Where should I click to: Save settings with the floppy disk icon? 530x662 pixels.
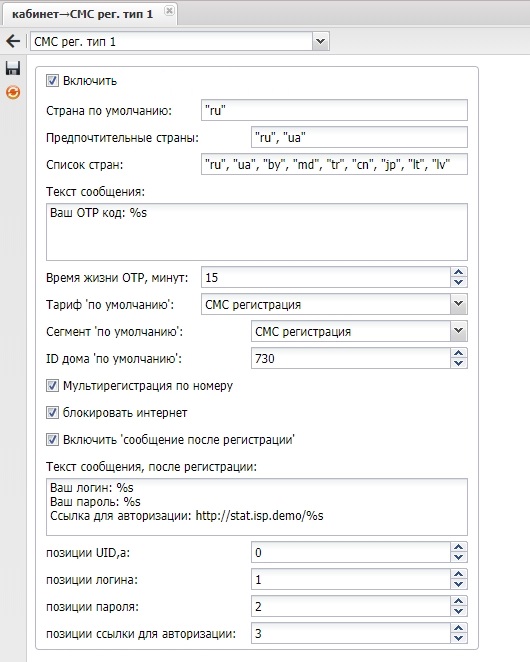13,68
